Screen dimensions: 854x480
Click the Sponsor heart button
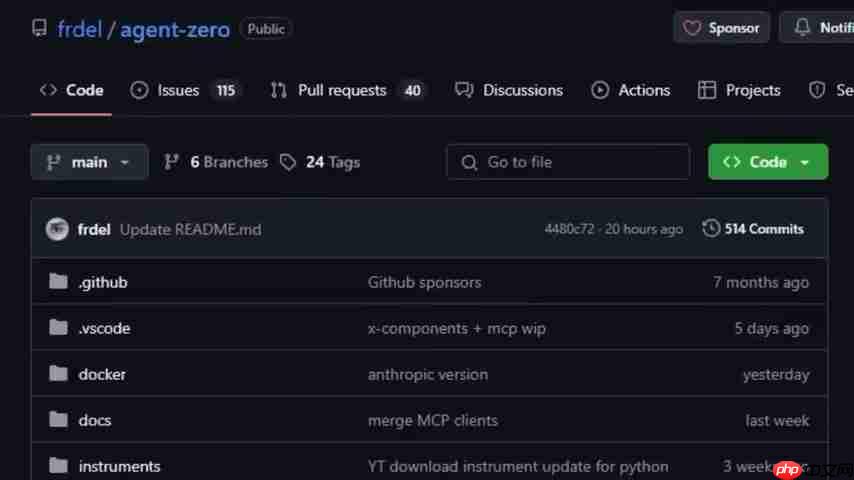pos(721,28)
